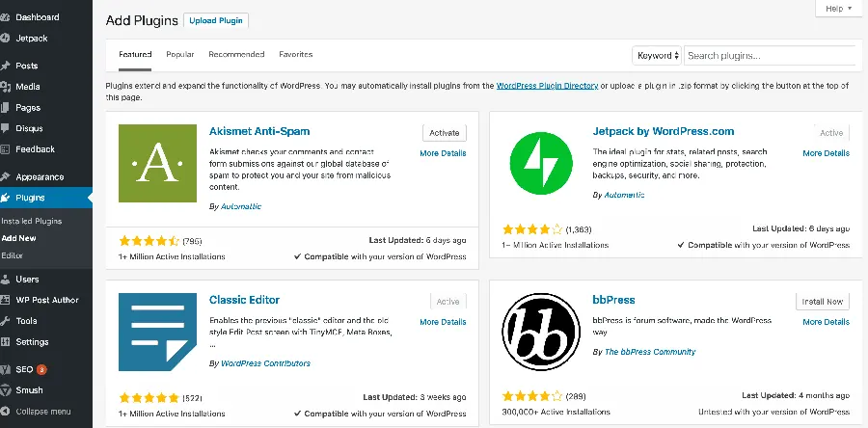
Task: Click the Jetpack green lightning logo
Action: (541, 163)
